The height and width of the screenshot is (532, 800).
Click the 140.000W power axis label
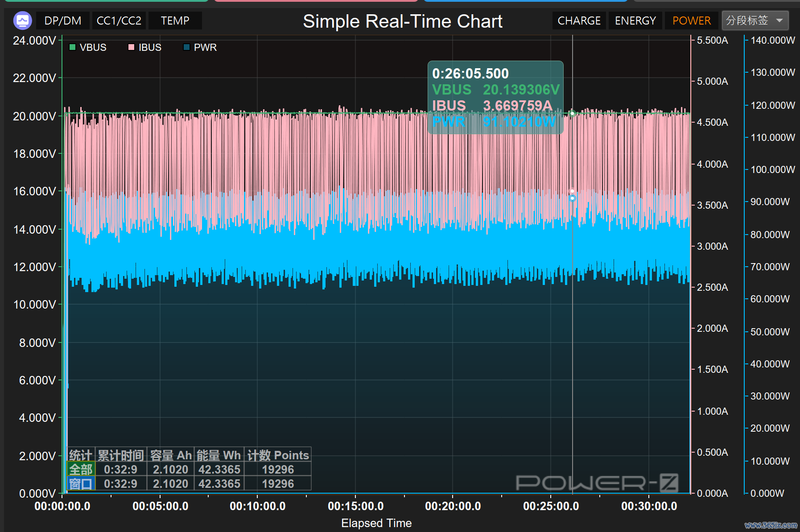(773, 40)
